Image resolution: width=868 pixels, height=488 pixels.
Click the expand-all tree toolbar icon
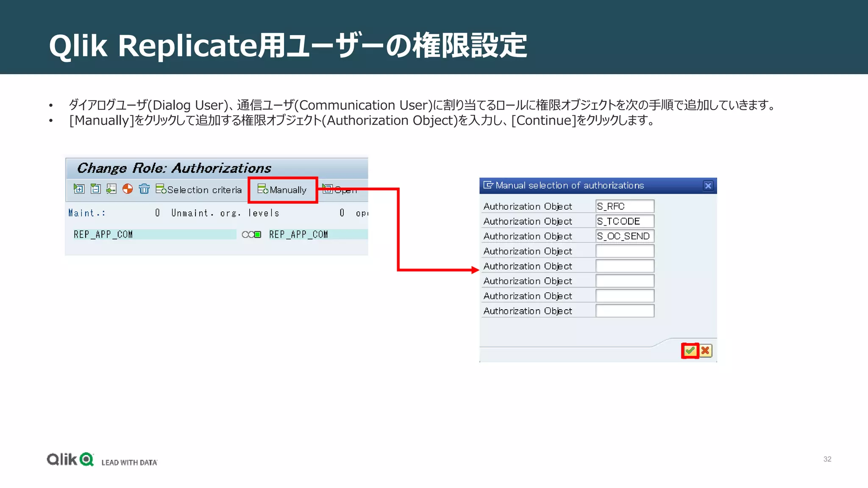79,189
